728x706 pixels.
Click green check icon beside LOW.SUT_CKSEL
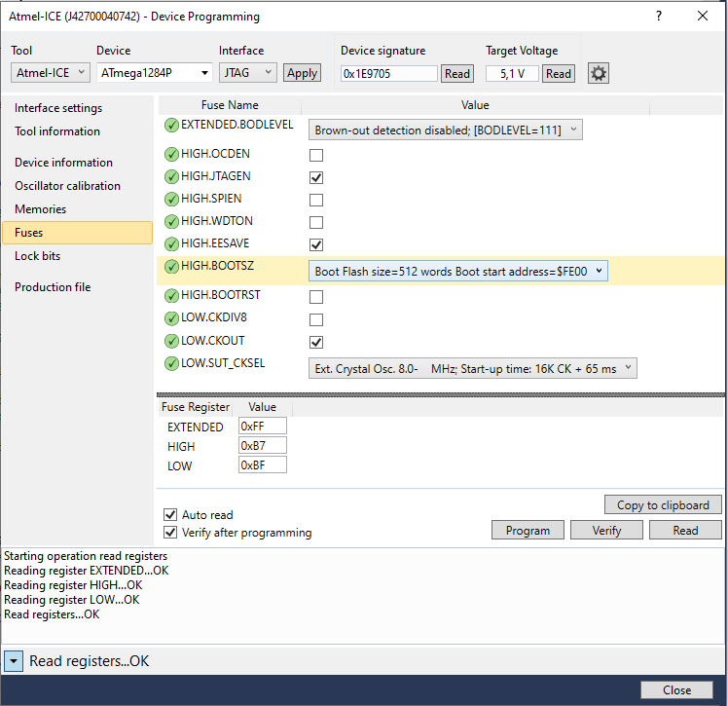click(171, 363)
